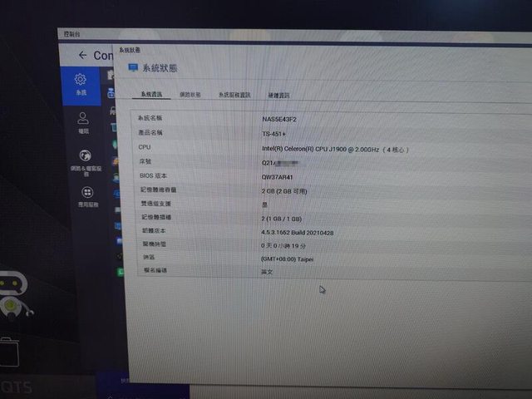Open the 網路 & 檔案服務 globe icon

[85, 156]
